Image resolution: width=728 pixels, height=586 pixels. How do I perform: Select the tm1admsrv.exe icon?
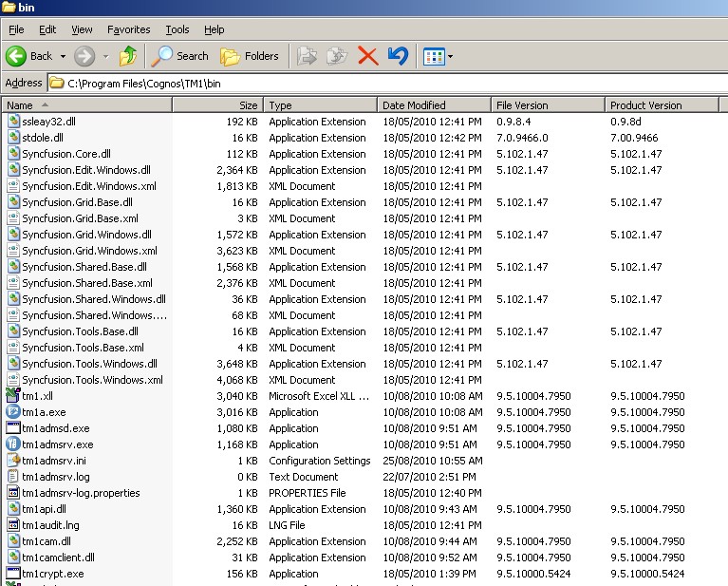coord(13,444)
